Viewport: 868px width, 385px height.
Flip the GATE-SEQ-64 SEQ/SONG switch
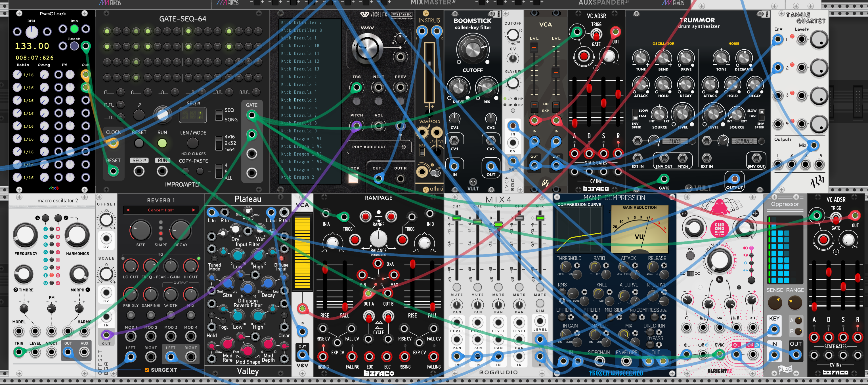[219, 115]
